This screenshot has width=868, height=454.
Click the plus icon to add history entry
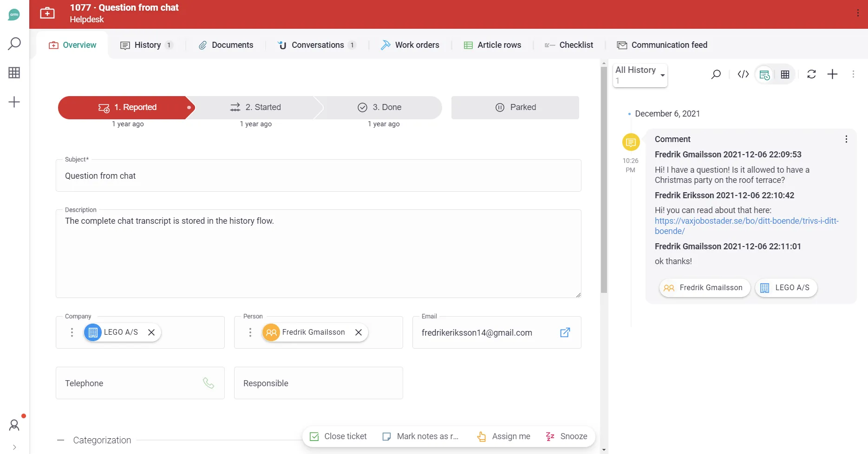[x=832, y=74]
